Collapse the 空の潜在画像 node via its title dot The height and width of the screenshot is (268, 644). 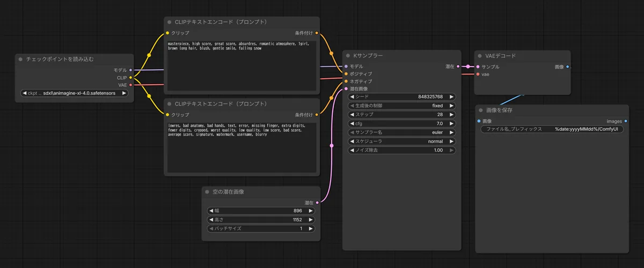[x=208, y=191]
